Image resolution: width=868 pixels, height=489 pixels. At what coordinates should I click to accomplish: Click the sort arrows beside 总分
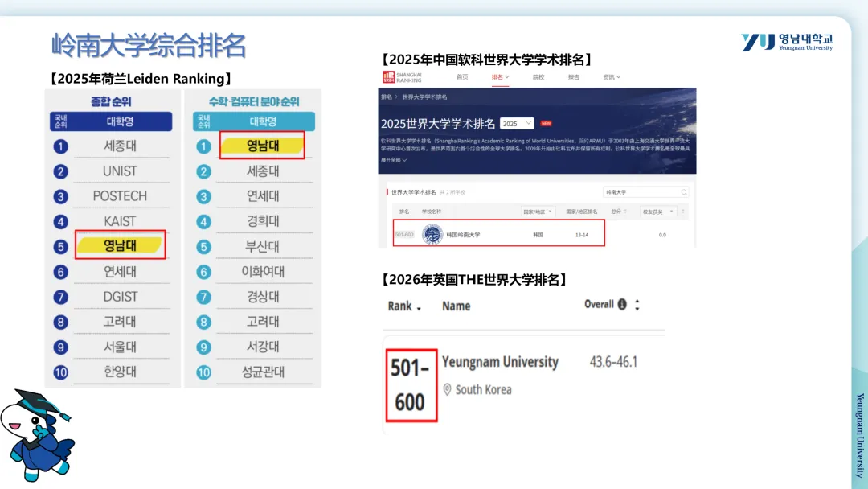(x=625, y=212)
